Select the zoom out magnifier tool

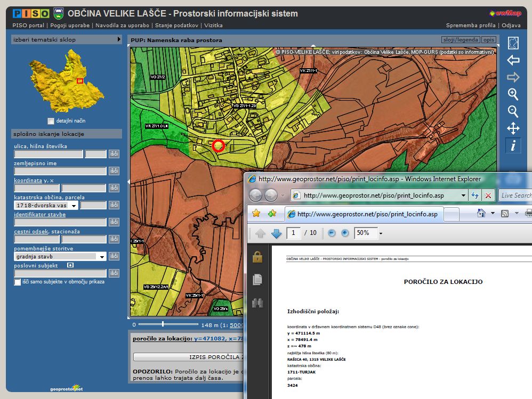click(513, 111)
